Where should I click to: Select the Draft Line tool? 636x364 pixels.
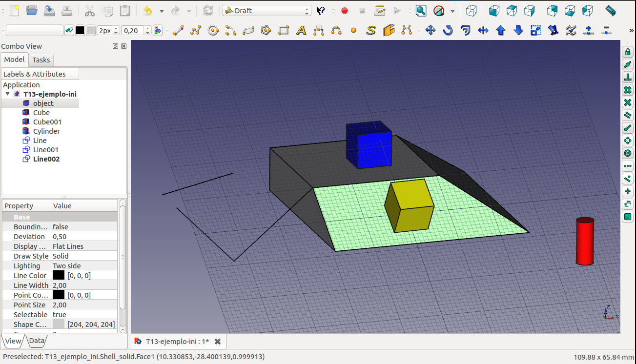(178, 31)
